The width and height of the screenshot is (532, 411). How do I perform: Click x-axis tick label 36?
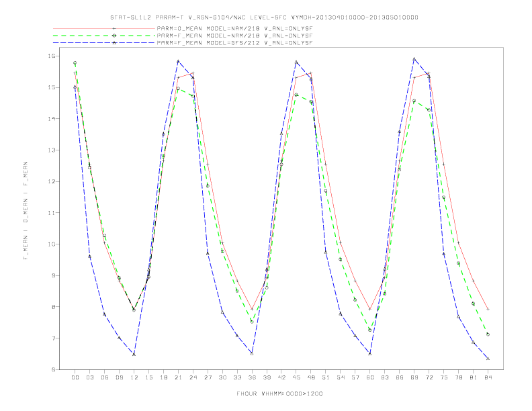(x=252, y=377)
